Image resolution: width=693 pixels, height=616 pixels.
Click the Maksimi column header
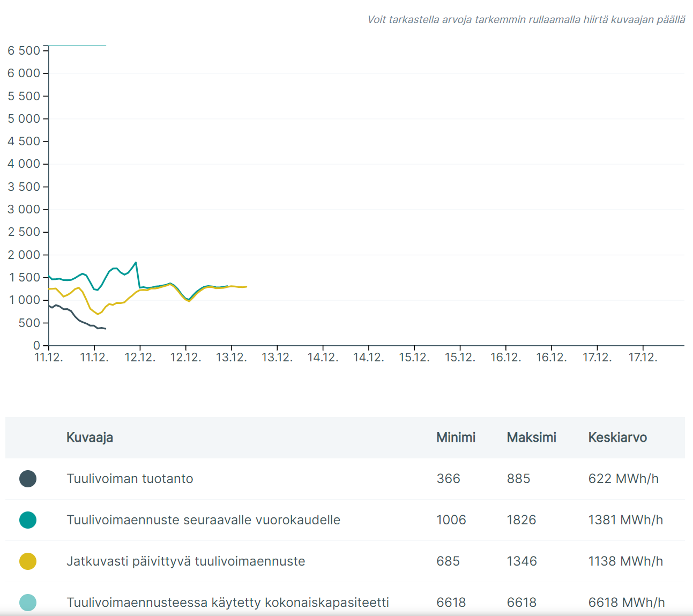[531, 437]
